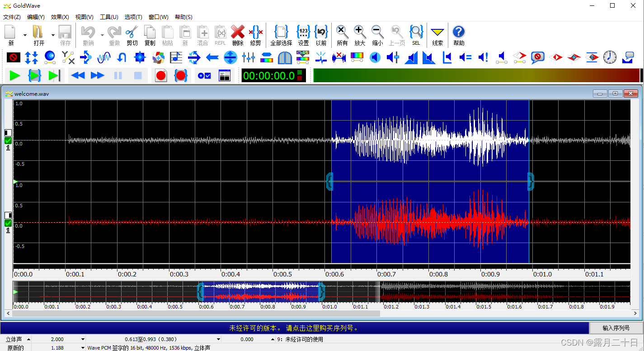Click the 打开 (open file) button
The width and height of the screenshot is (644, 351).
[x=39, y=35]
